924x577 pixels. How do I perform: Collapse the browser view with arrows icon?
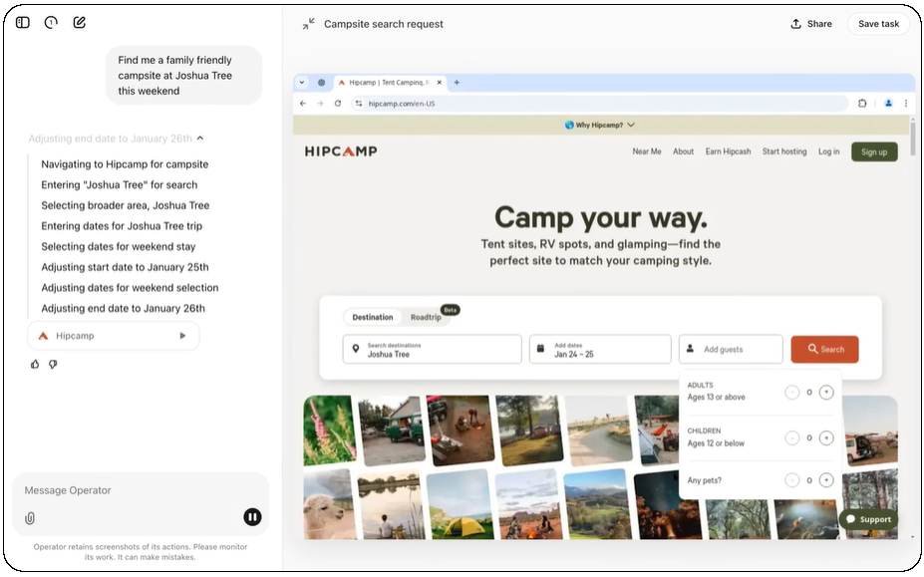coord(309,24)
